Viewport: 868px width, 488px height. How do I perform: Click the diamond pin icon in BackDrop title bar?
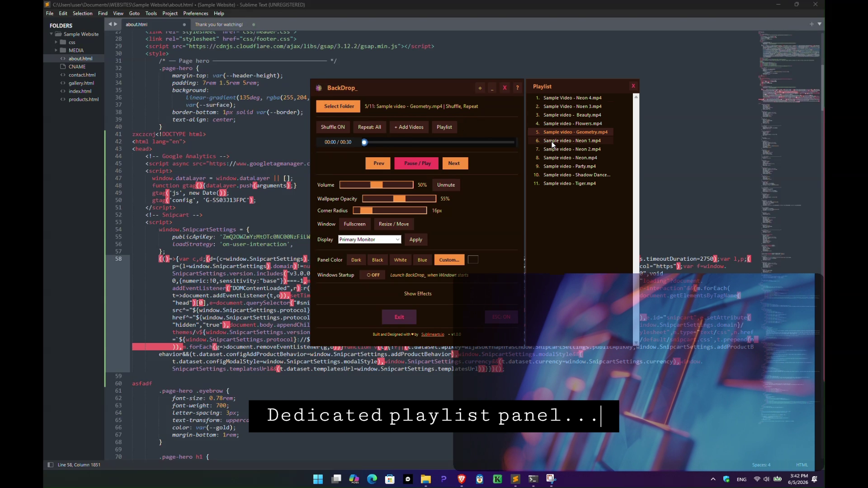tap(480, 88)
